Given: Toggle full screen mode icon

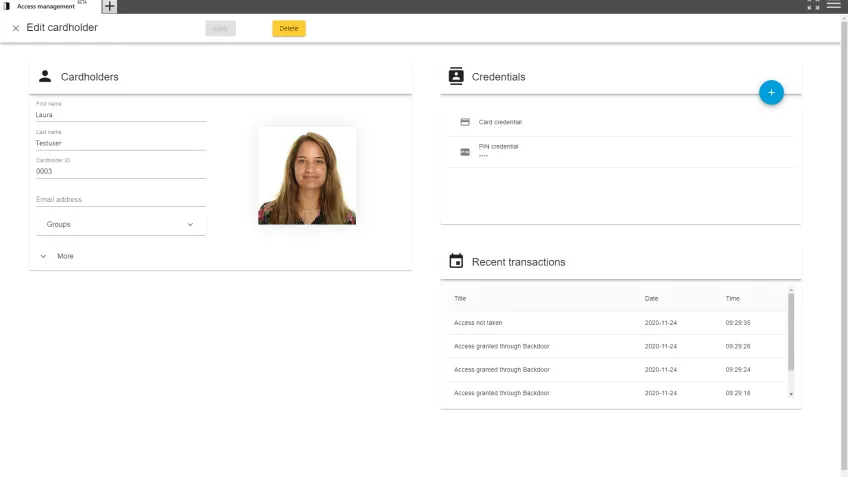Looking at the screenshot, I should [813, 6].
